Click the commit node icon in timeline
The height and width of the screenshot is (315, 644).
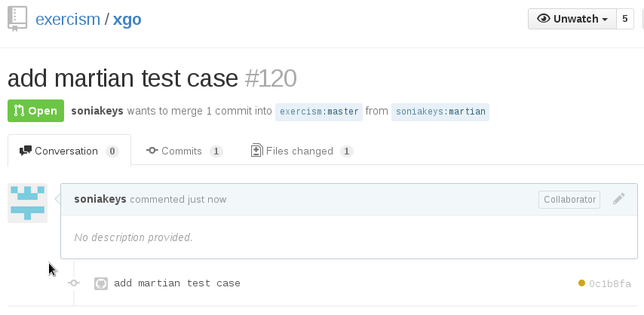tap(74, 283)
